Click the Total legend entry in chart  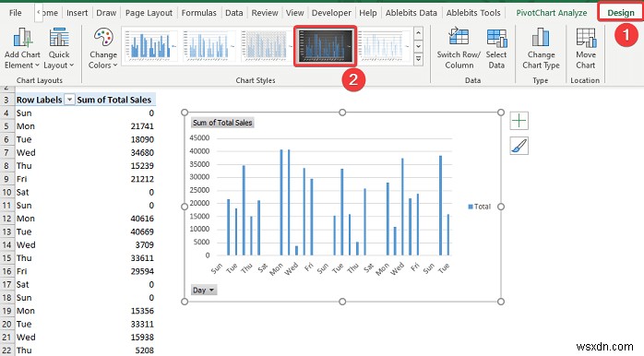click(479, 207)
